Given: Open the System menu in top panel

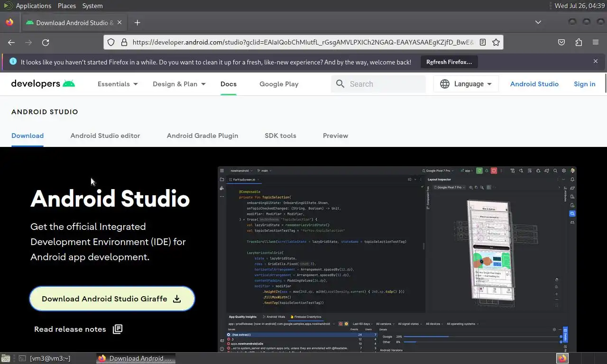Looking at the screenshot, I should pyautogui.click(x=92, y=6).
